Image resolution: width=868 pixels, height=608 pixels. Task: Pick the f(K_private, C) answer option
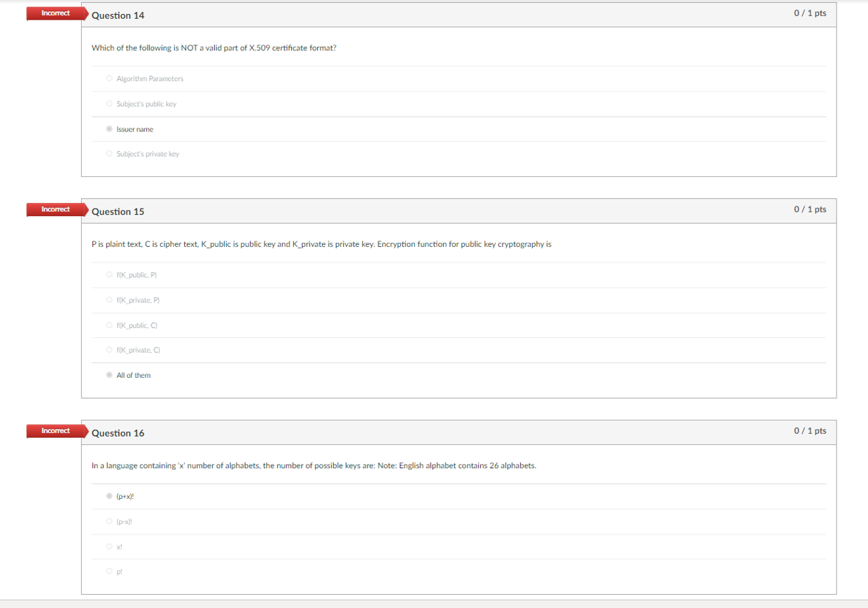pyautogui.click(x=109, y=350)
